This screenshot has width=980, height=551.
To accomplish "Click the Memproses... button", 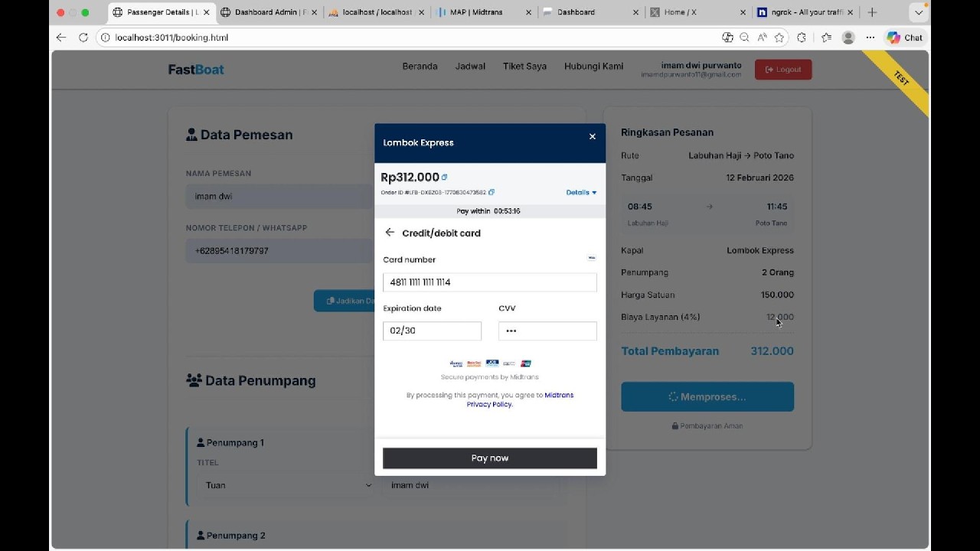I will point(707,396).
